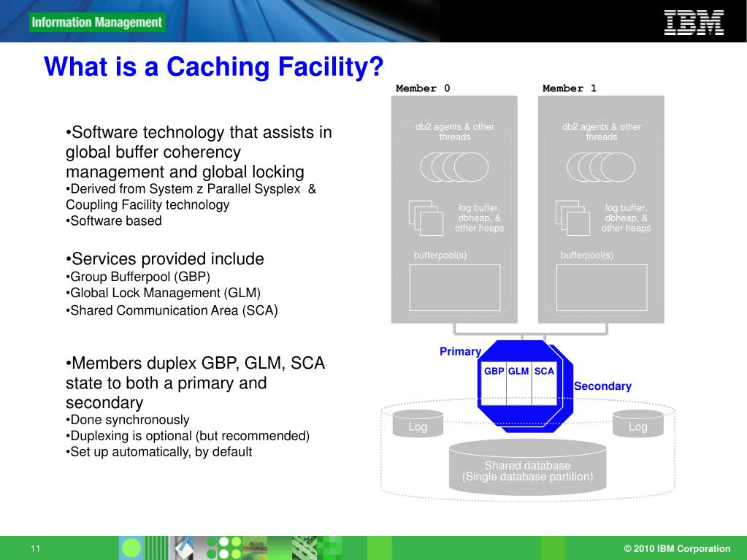This screenshot has height=560, width=747.
Task: Select Member 0 agent threads circles icon
Action: (454, 167)
